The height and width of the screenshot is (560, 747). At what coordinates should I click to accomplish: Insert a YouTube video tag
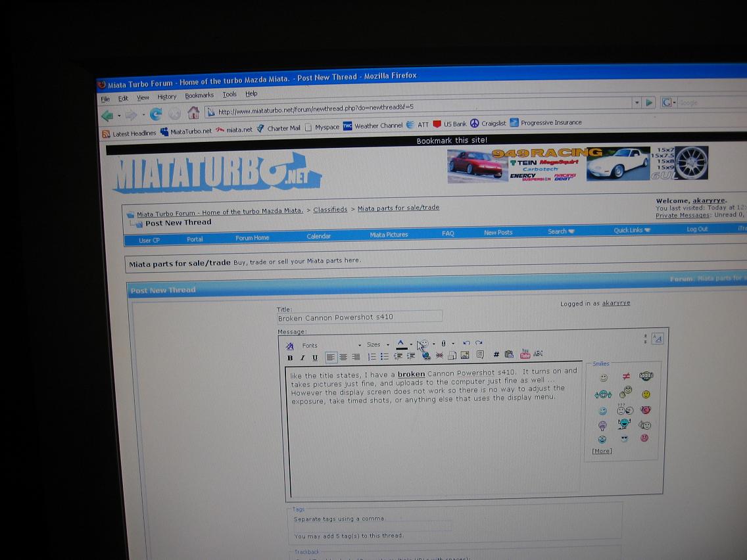[x=525, y=354]
